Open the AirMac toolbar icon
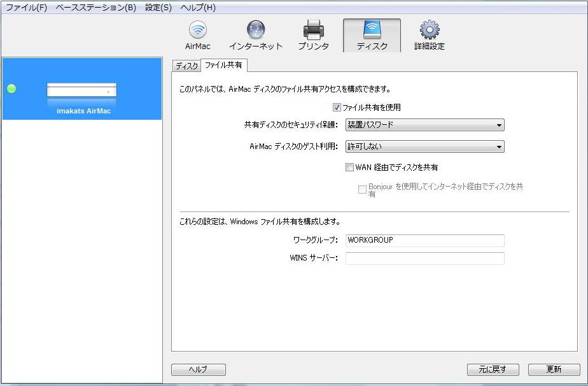The width and height of the screenshot is (588, 386). (x=197, y=35)
